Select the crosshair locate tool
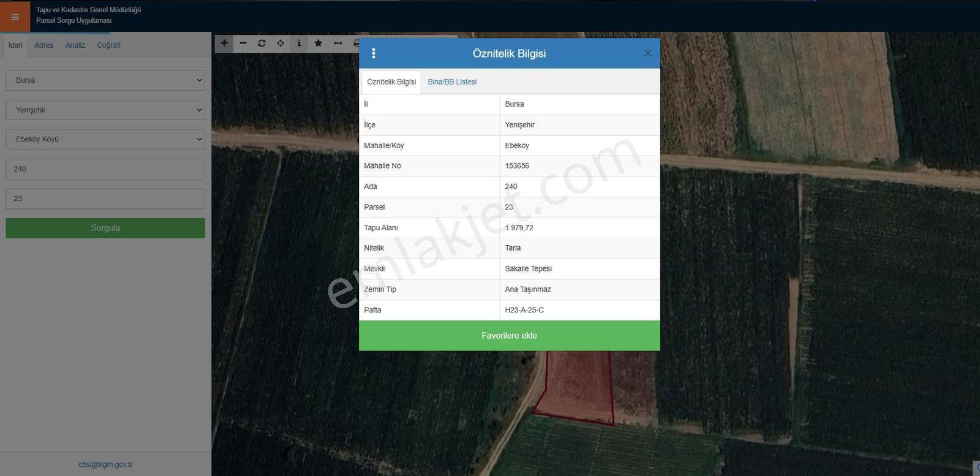 (x=281, y=43)
